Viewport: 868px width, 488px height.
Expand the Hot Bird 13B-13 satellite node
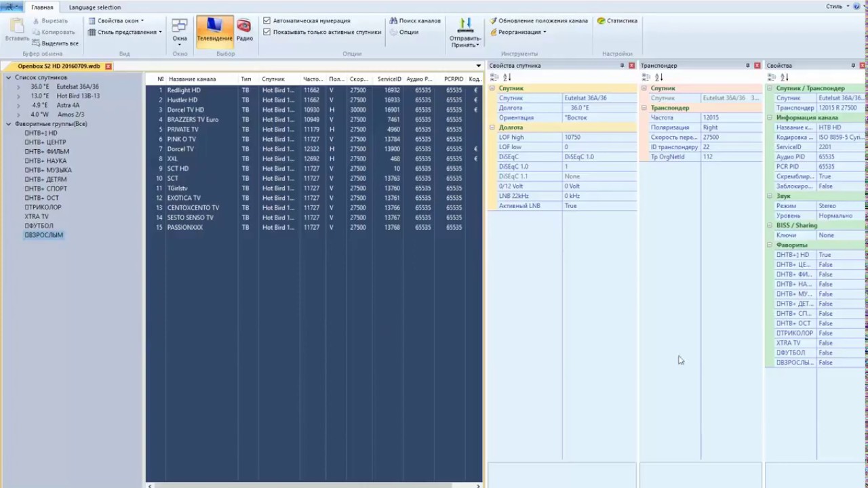pos(18,96)
